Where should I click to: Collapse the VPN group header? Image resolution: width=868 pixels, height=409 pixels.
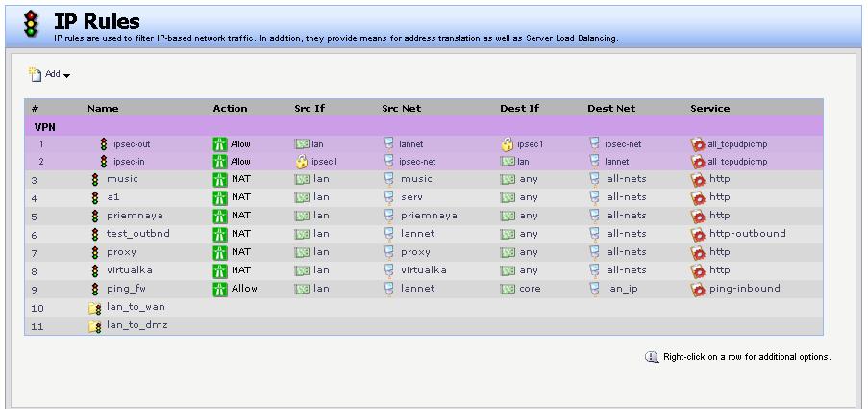tap(44, 126)
